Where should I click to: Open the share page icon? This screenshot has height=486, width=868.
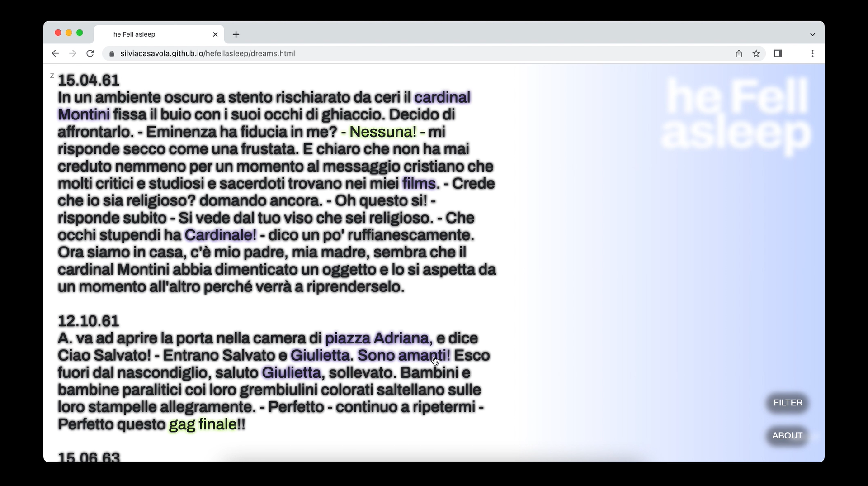click(x=739, y=53)
